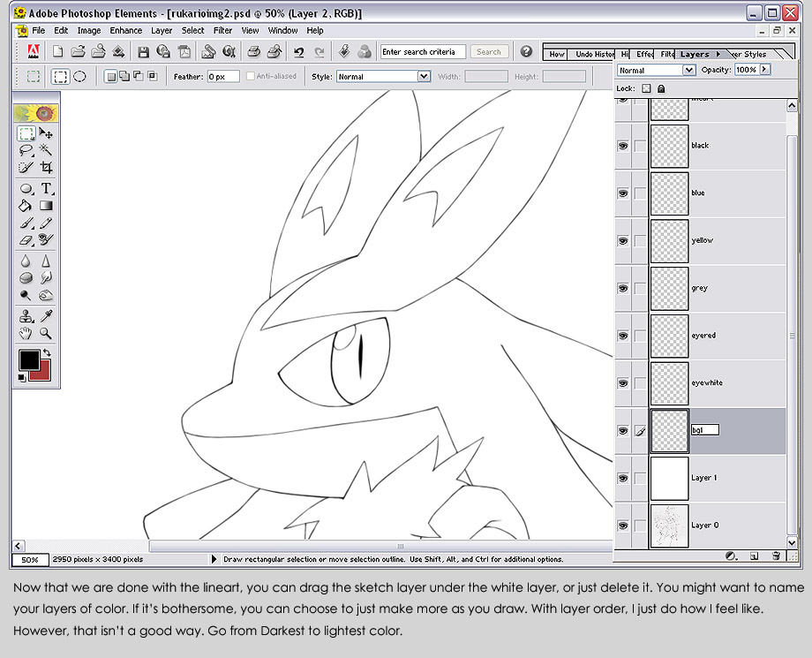Activate the Eyedropper tool
Viewport: 812px width, 658px height.
click(46, 315)
